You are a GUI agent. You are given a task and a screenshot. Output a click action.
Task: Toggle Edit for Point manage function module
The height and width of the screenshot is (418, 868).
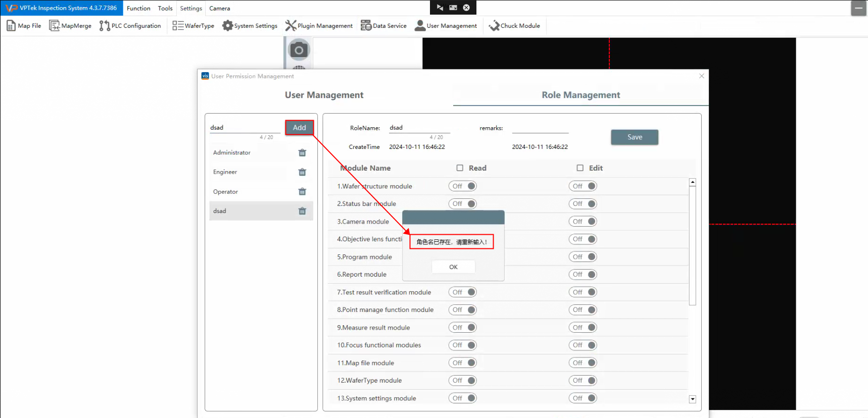coord(583,310)
